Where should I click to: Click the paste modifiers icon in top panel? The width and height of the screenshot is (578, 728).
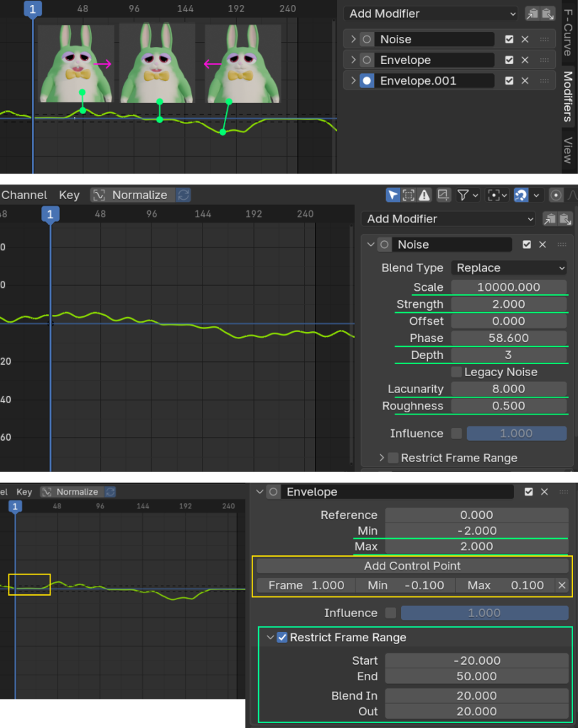[547, 14]
